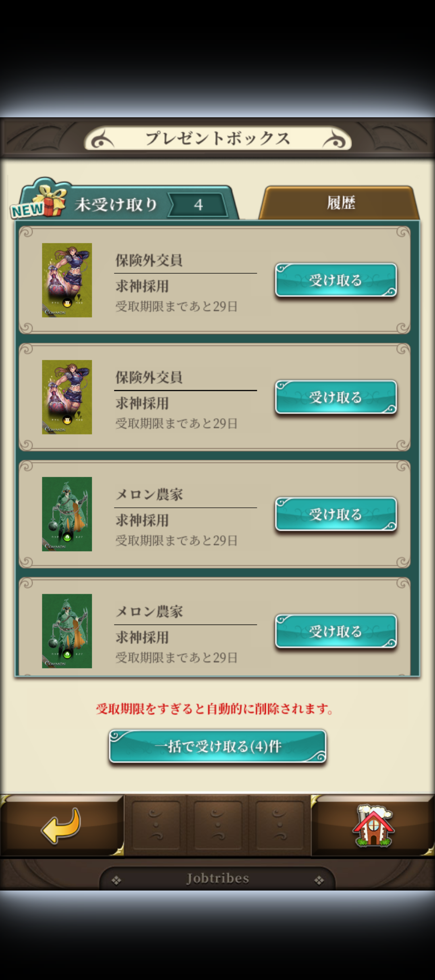This screenshot has width=435, height=980.
Task: Claim the second 保険外交員 present
Action: coord(336,397)
